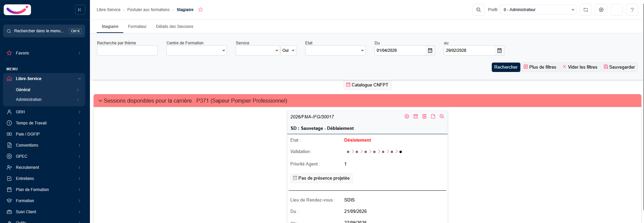Focus the Recherche par thème field
Image resolution: width=644 pixels, height=223 pixels.
point(127,50)
